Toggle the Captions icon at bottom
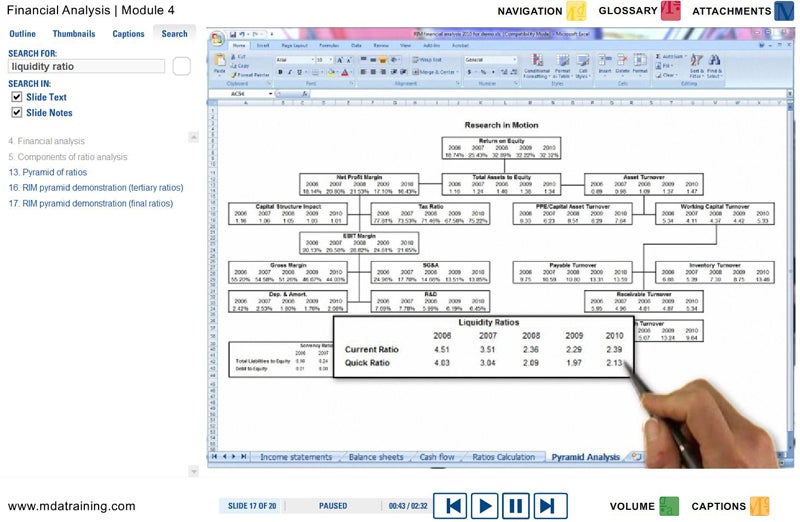Screen dimensions: 800x522 coord(760,506)
